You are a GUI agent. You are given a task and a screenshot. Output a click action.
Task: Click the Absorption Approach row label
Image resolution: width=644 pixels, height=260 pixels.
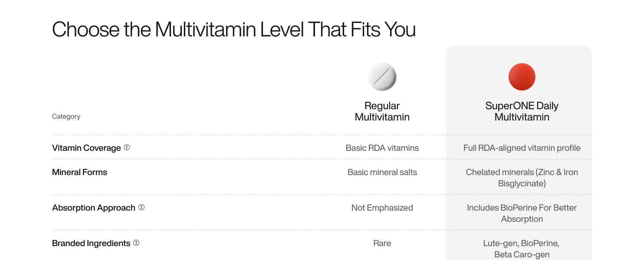pyautogui.click(x=94, y=208)
